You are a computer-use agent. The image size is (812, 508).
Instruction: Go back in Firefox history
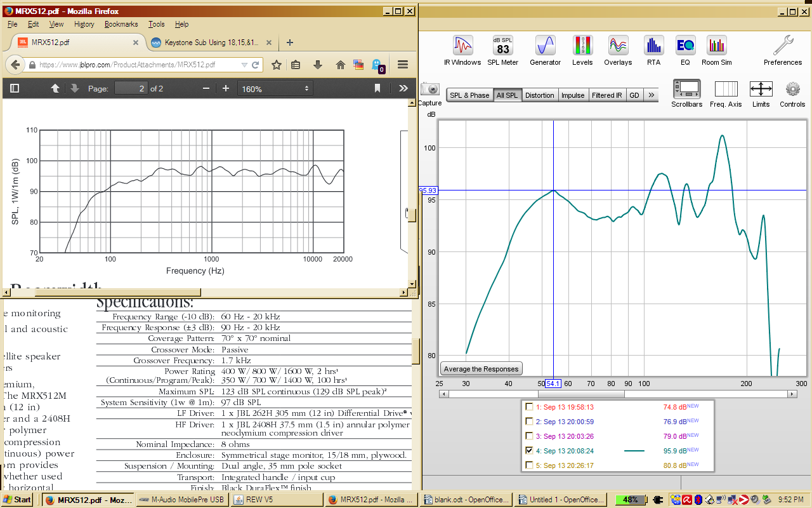[15, 65]
